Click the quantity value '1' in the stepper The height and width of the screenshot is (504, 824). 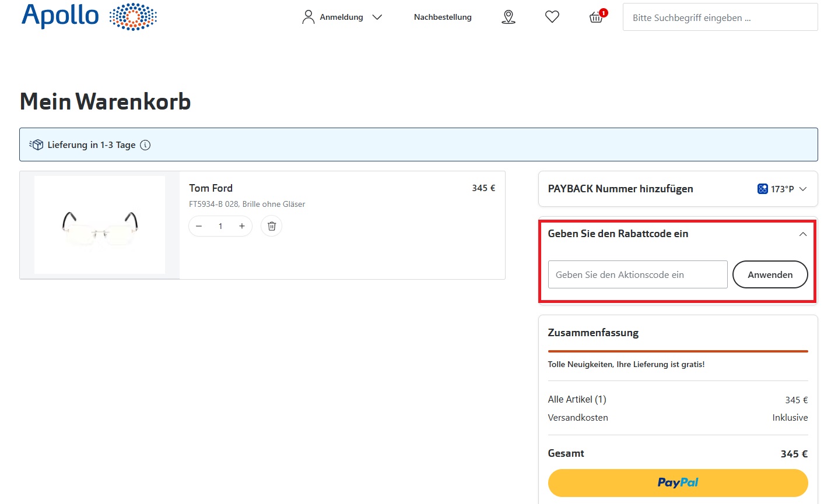(x=220, y=226)
